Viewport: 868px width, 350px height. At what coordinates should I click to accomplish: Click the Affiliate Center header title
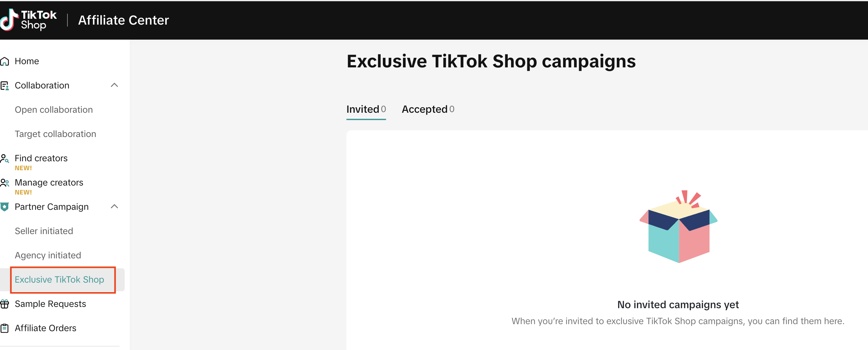click(123, 20)
